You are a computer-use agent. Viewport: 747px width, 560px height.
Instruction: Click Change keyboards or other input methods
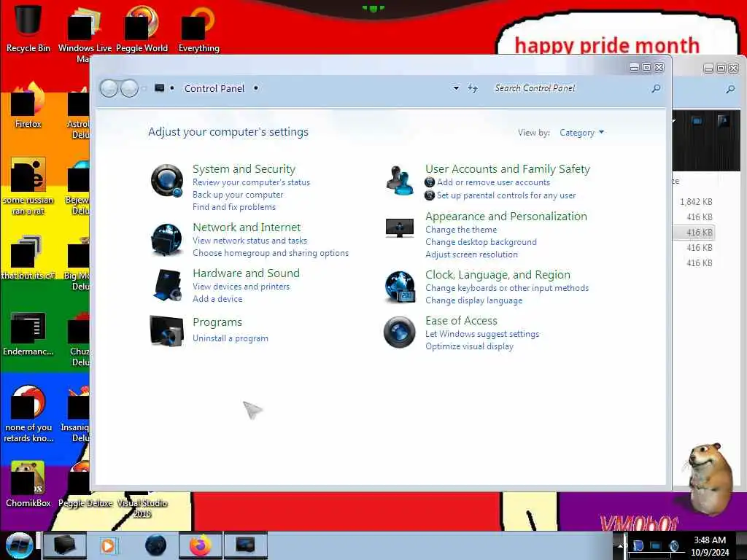point(507,288)
